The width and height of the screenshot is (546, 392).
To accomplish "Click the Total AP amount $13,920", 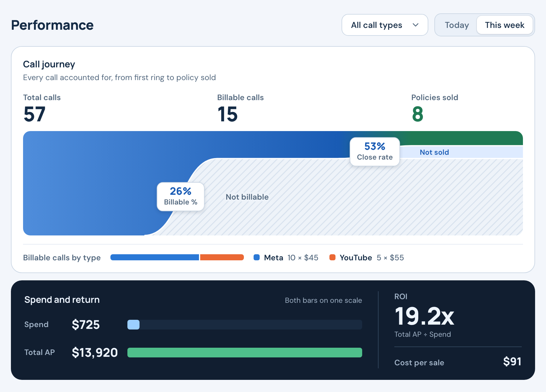I will click(x=95, y=353).
